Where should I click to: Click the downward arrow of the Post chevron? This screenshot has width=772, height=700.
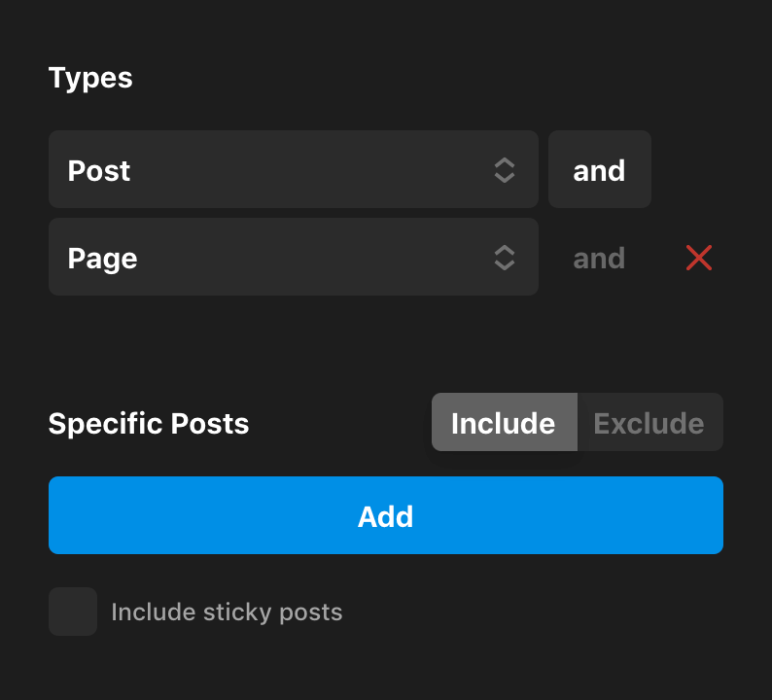[x=504, y=179]
